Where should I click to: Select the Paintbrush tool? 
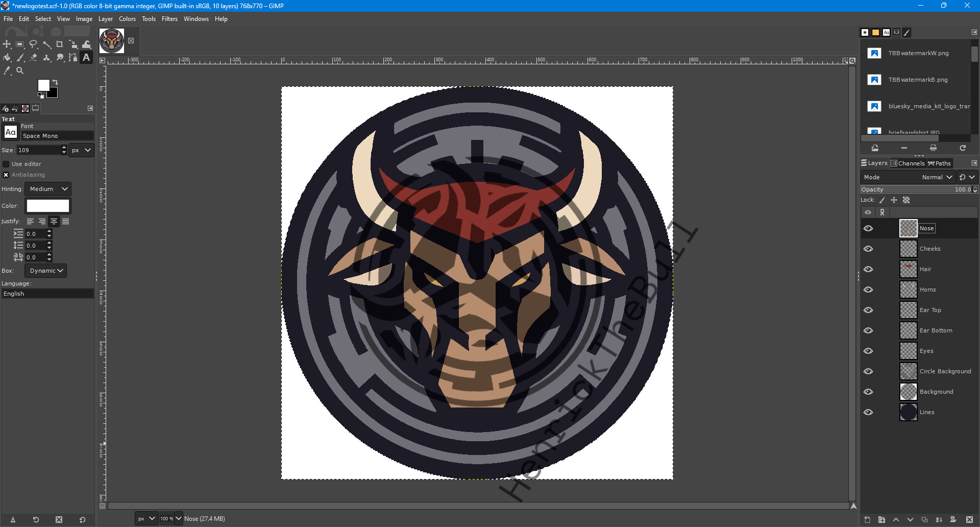20,58
